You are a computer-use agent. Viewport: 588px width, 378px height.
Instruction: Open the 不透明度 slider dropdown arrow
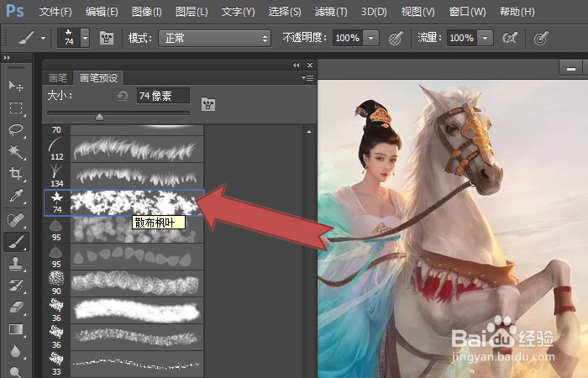[x=371, y=38]
